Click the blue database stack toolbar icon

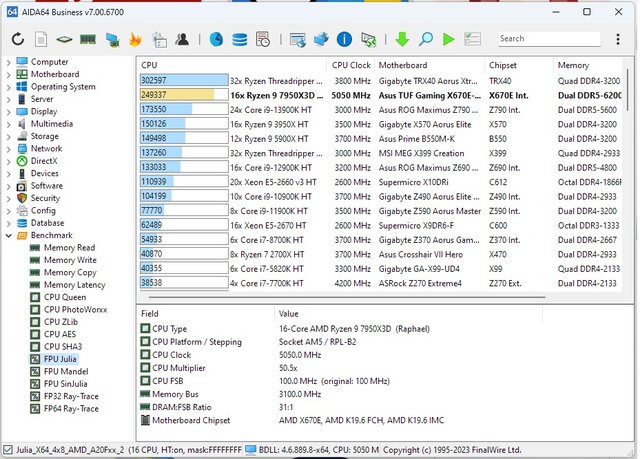(x=240, y=39)
